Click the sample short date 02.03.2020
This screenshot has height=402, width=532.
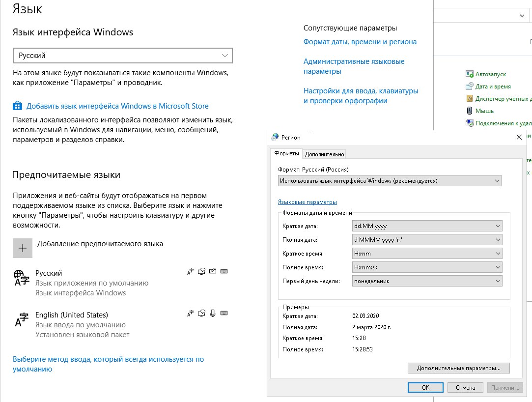click(x=365, y=316)
